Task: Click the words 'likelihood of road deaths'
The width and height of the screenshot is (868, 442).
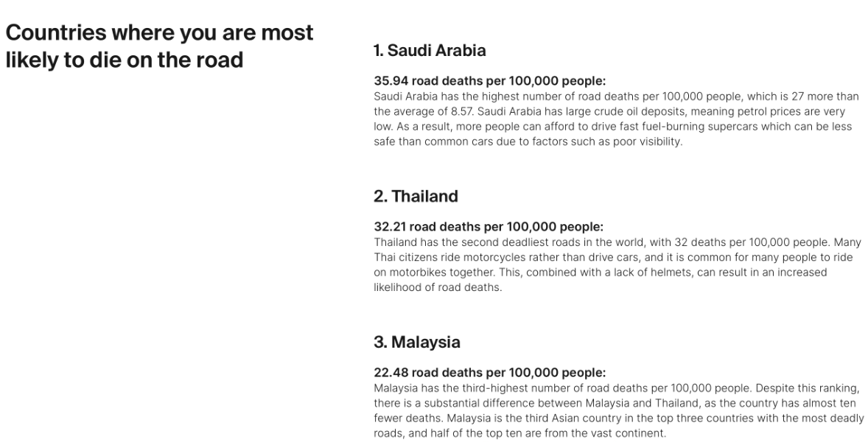Action: pyautogui.click(x=437, y=287)
